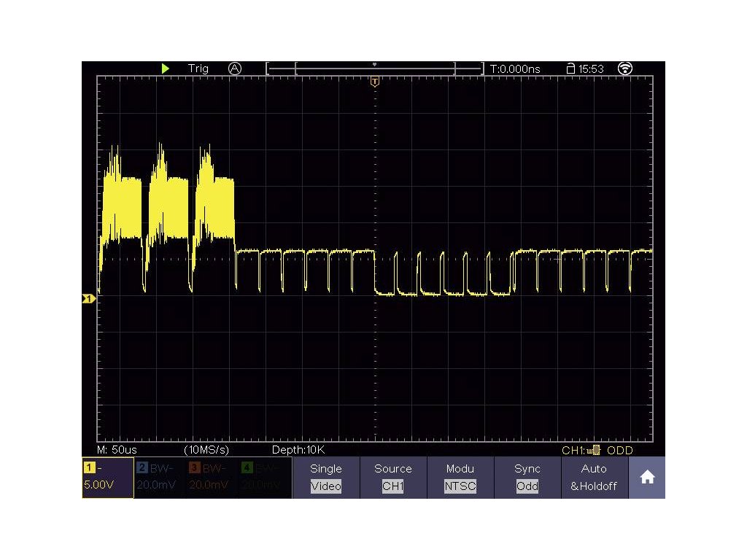The width and height of the screenshot is (747, 560).
Task: Click the channel 1 ground level marker
Action: tap(88, 299)
